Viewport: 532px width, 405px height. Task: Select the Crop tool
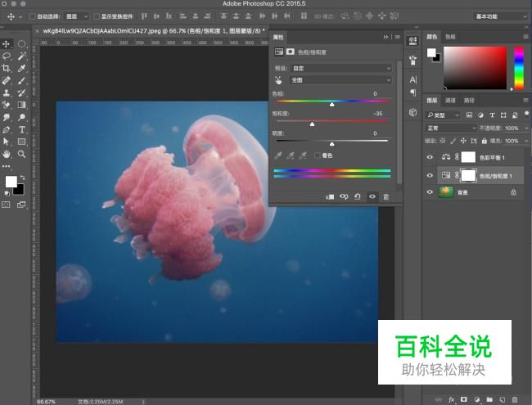[x=7, y=69]
